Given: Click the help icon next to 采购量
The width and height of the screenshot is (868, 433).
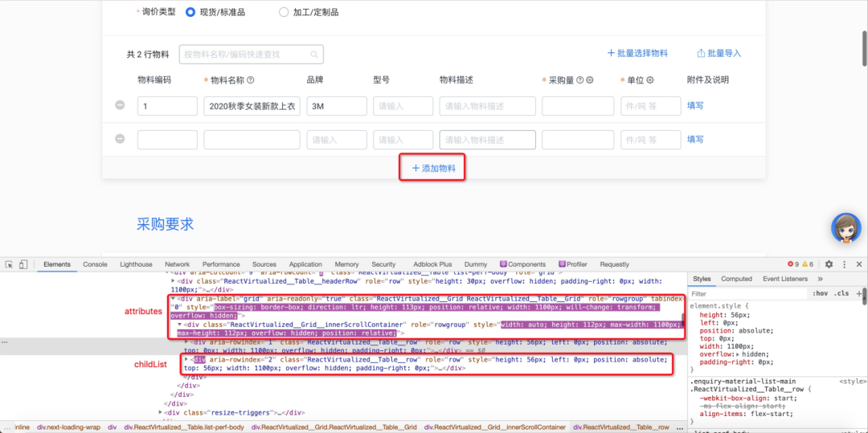Looking at the screenshot, I should pyautogui.click(x=579, y=80).
